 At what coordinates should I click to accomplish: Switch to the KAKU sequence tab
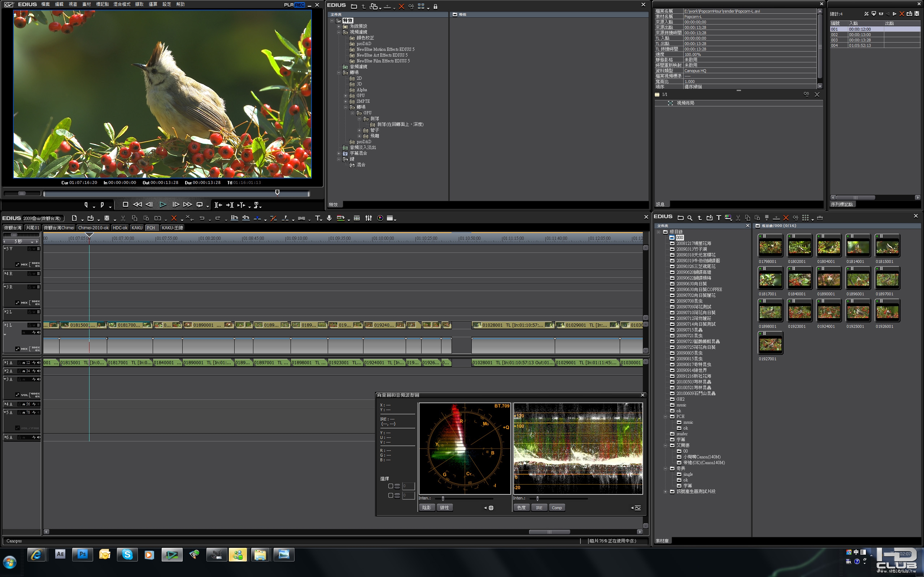tap(137, 228)
